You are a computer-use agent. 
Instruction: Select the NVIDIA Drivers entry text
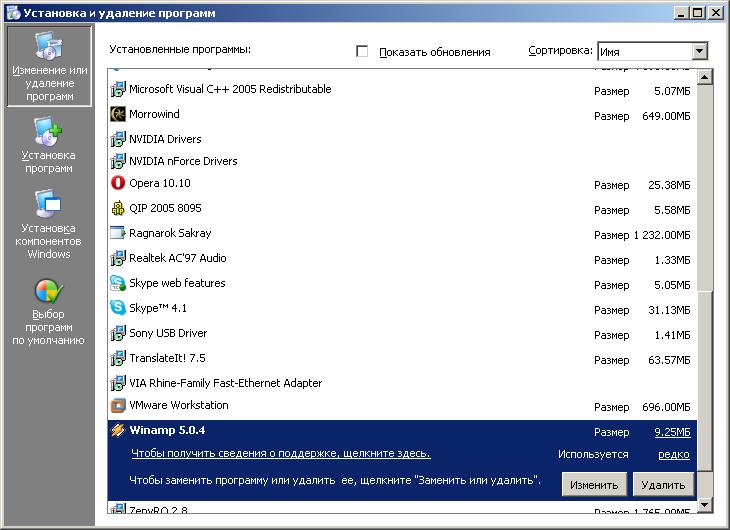pos(165,139)
